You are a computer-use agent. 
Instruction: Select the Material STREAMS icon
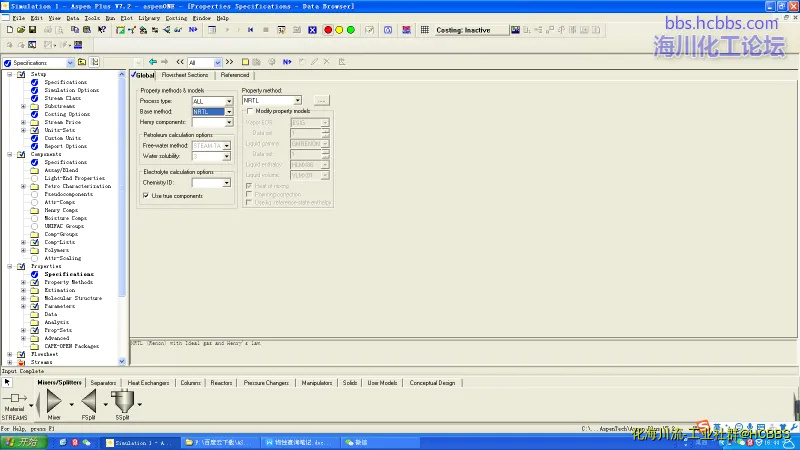(14, 398)
